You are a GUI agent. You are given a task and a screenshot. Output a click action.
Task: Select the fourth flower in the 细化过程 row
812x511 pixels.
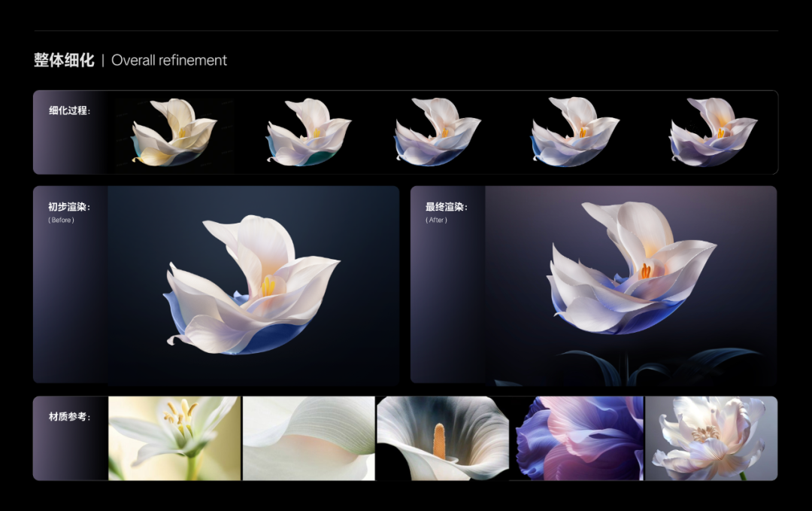(x=575, y=132)
